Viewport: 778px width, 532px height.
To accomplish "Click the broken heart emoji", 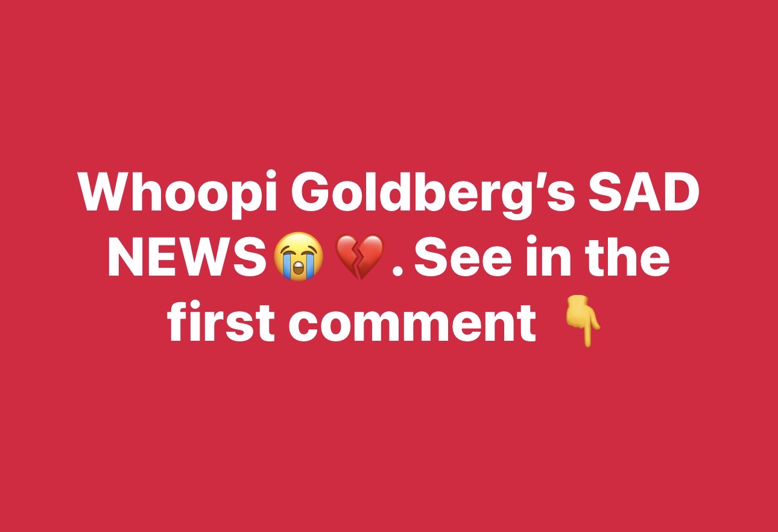I will tap(359, 258).
